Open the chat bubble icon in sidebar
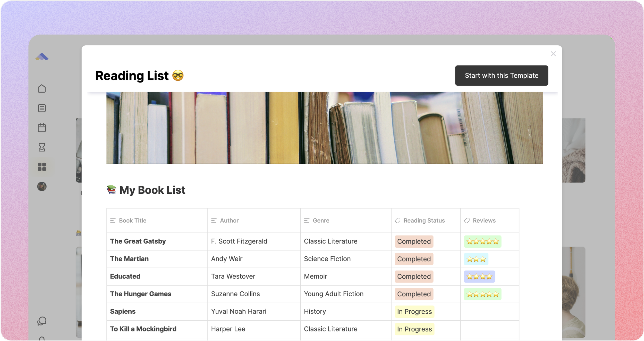The height and width of the screenshot is (341, 644). click(x=42, y=321)
